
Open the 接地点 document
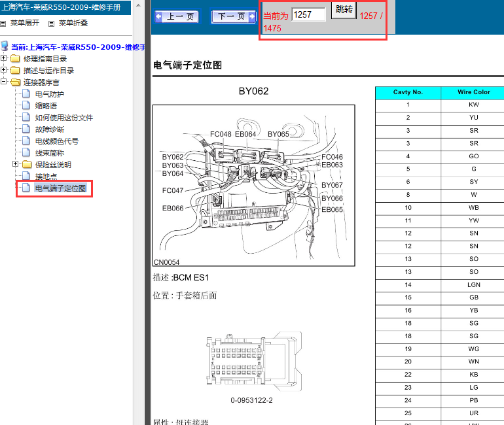click(46, 177)
